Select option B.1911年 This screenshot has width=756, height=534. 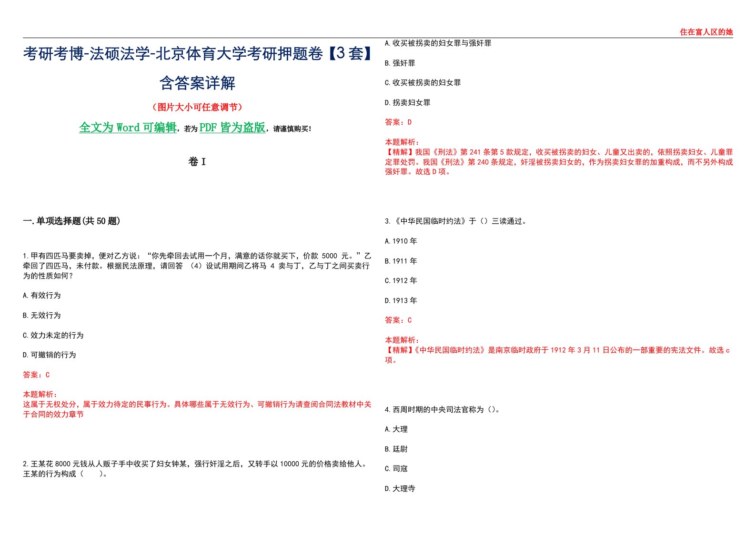[401, 261]
